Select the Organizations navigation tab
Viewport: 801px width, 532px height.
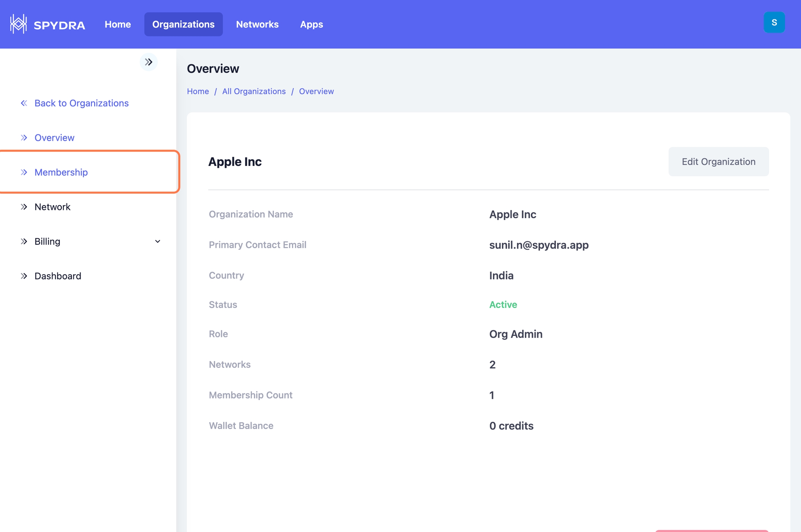pyautogui.click(x=183, y=24)
